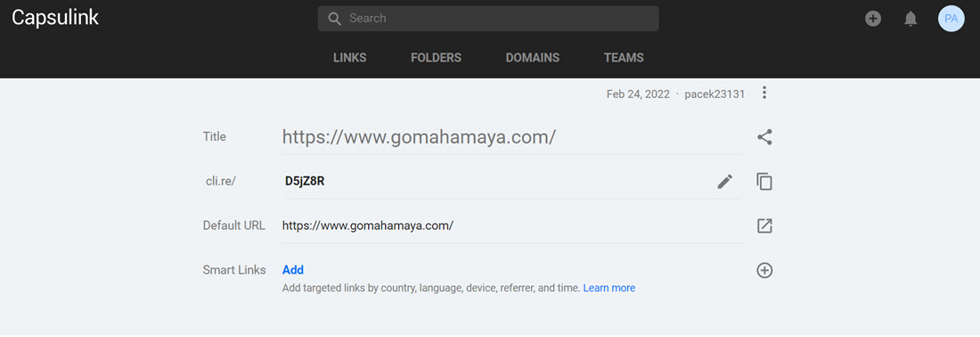Click the blue Add link for Smart Links
The image size is (980, 337).
point(293,270)
